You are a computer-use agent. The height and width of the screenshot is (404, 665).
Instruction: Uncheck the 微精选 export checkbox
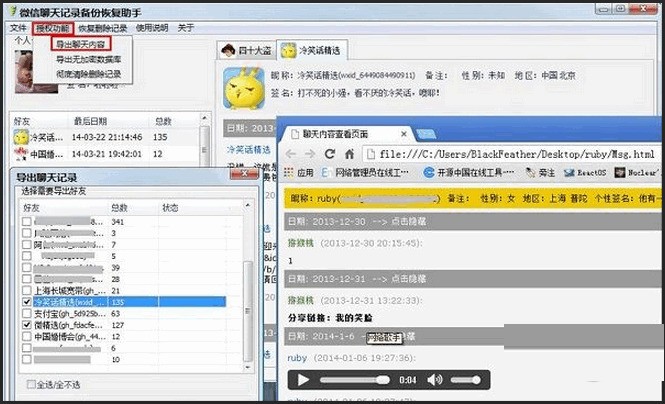26,325
